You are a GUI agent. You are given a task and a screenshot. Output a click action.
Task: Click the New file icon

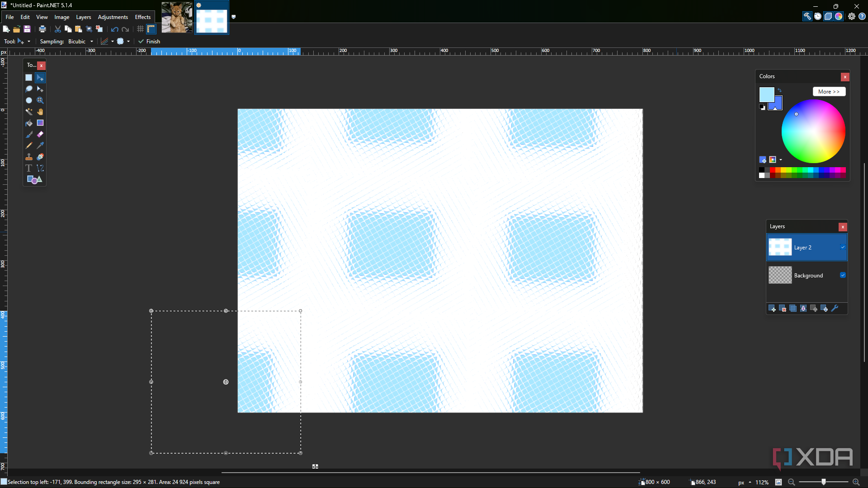pyautogui.click(x=6, y=29)
